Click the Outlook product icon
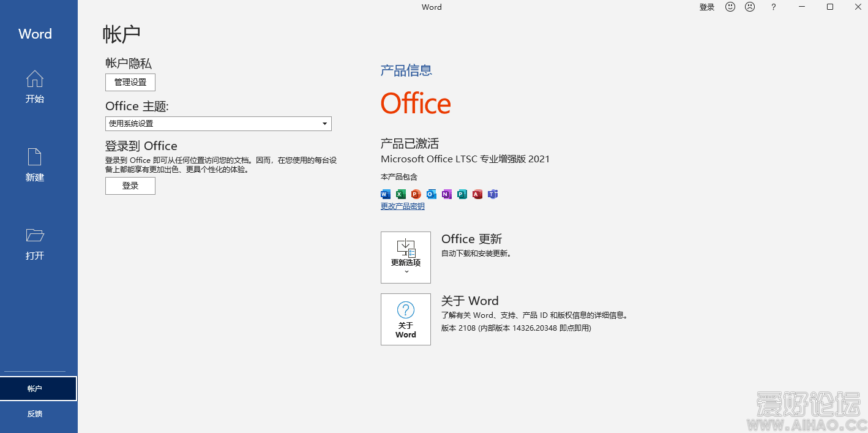This screenshot has width=868, height=433. pyautogui.click(x=432, y=194)
